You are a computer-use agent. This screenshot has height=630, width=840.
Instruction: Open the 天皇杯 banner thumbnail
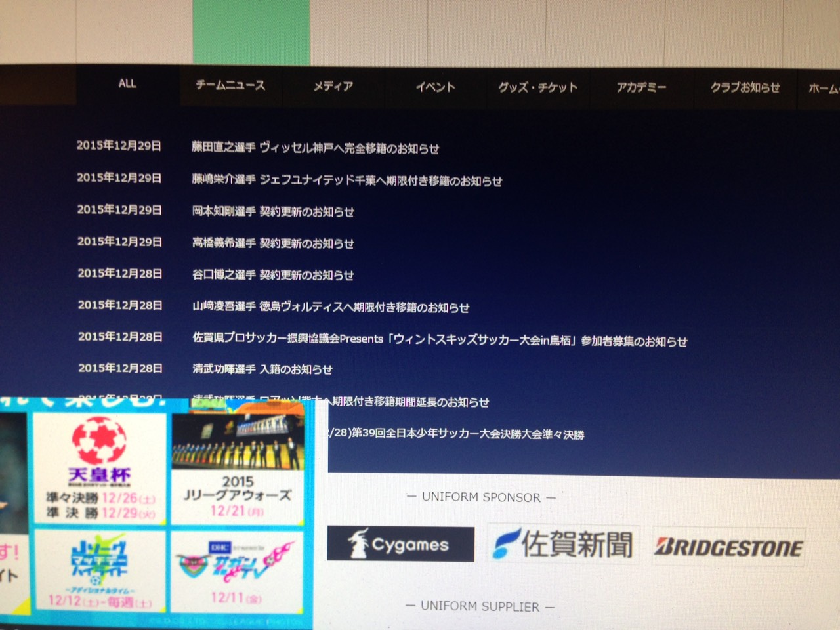(x=100, y=469)
